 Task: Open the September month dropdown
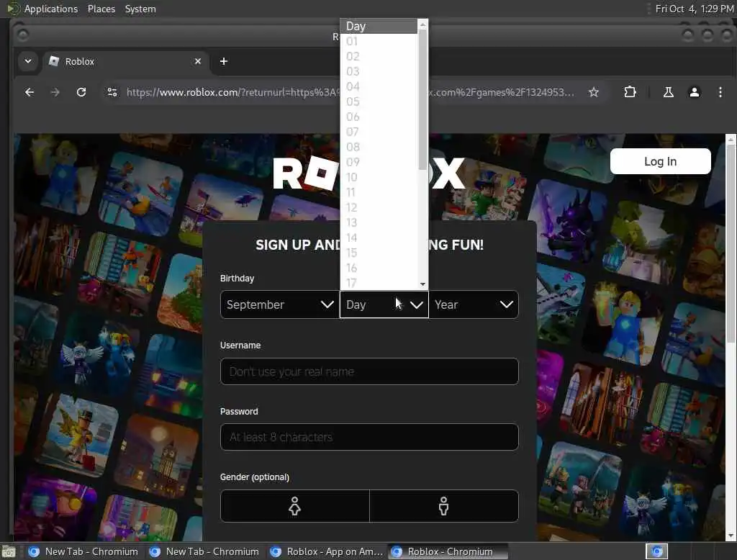click(280, 304)
